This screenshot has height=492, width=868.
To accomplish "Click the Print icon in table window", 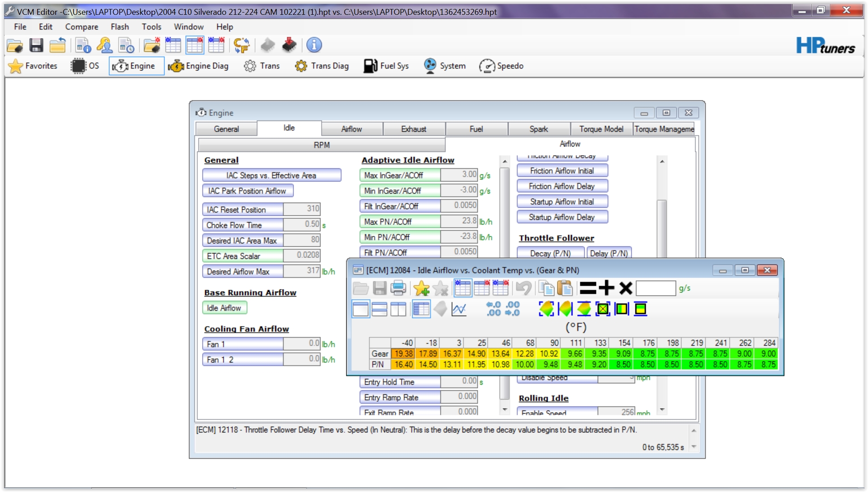I will [x=398, y=288].
